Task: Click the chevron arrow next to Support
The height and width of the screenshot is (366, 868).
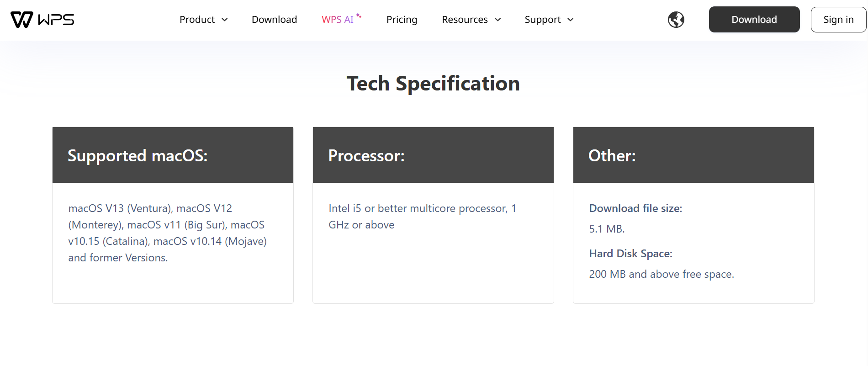Action: pyautogui.click(x=571, y=20)
